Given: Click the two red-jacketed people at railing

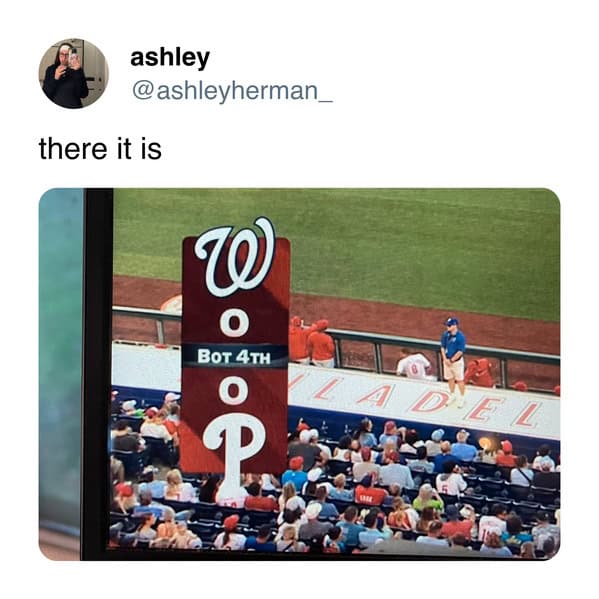Looking at the screenshot, I should pos(312,340).
